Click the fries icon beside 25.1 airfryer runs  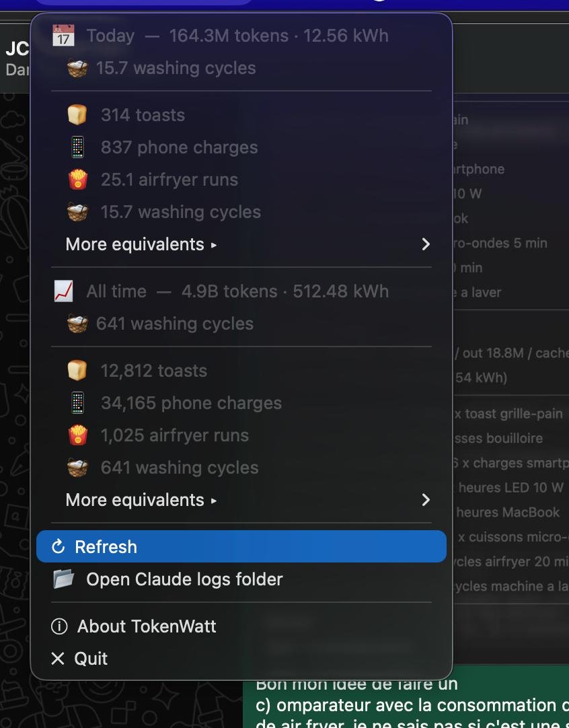[x=77, y=180]
